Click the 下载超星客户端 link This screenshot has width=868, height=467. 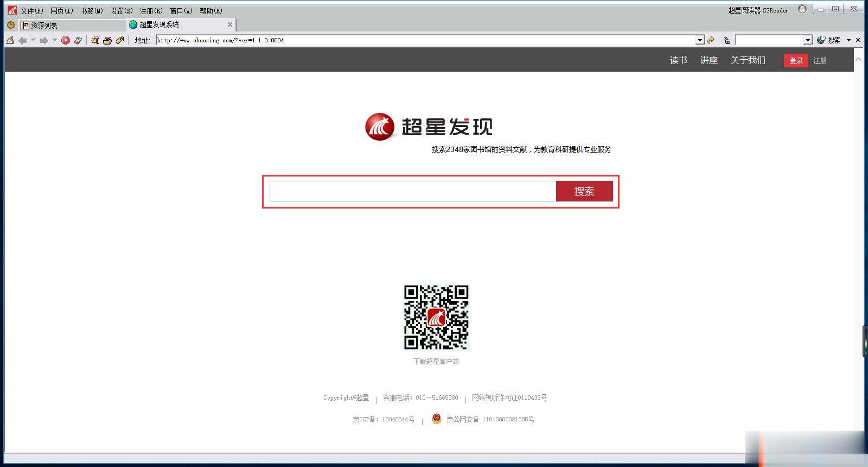(436, 362)
